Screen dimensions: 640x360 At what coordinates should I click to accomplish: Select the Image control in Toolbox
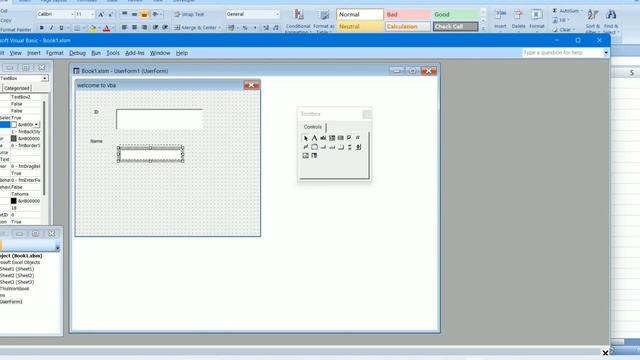pyautogui.click(x=306, y=156)
